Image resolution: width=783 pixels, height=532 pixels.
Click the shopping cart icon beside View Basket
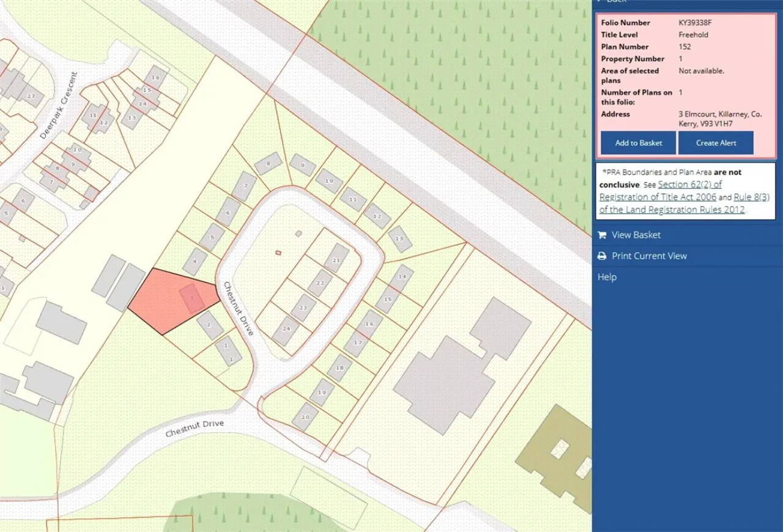click(602, 235)
